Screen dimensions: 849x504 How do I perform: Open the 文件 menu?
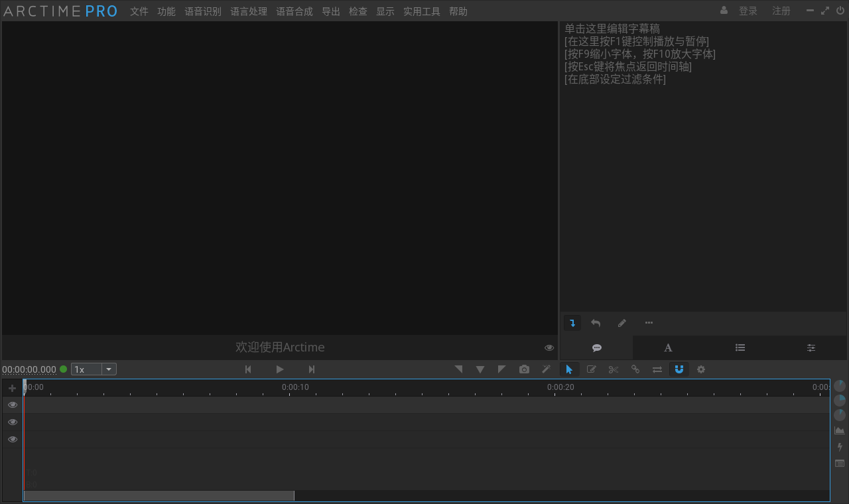[139, 11]
